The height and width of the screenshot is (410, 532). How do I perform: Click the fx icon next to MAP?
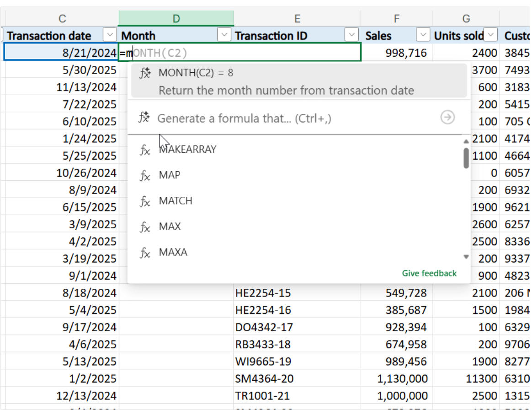pos(145,175)
